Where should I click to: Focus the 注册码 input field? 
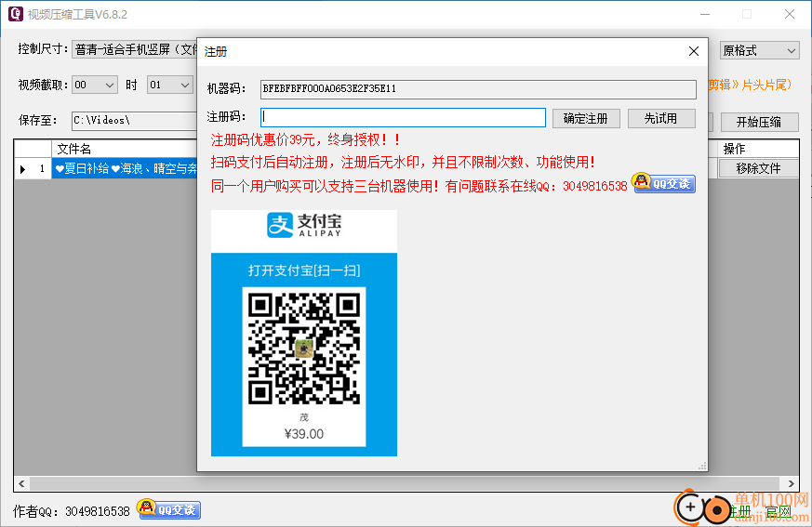pyautogui.click(x=403, y=117)
